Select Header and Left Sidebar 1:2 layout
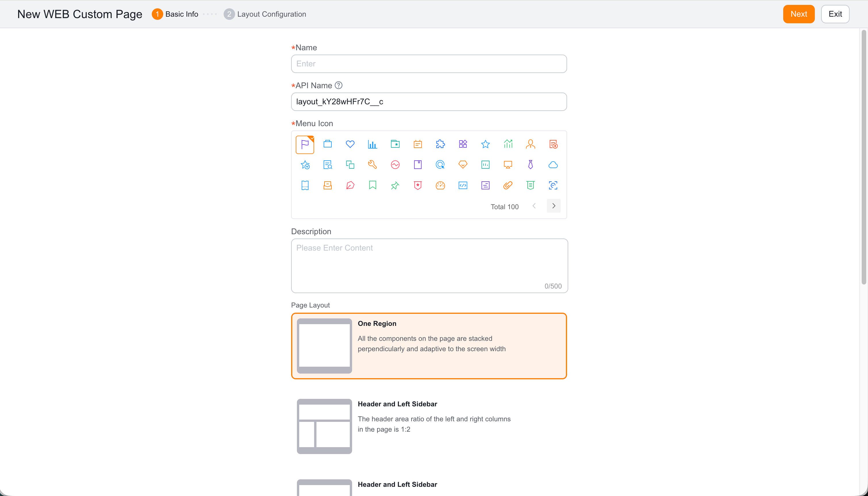This screenshot has width=868, height=496. pos(429,426)
